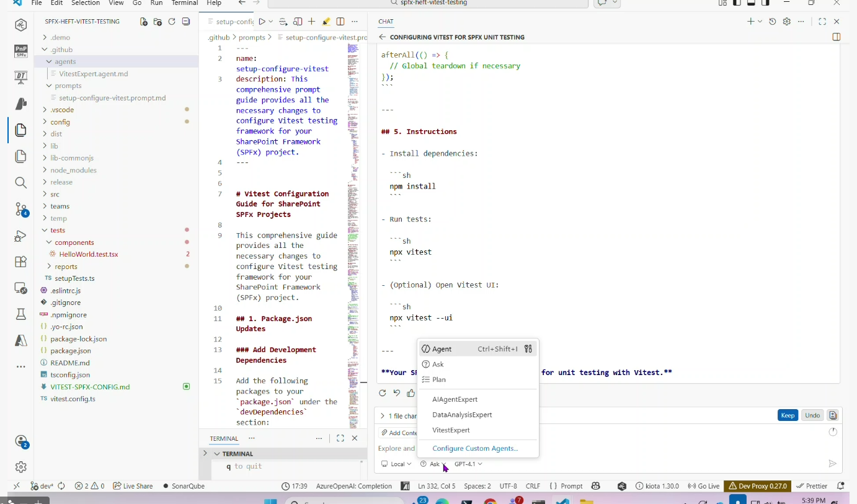Select VitestExpert from the agent menu

point(451,430)
